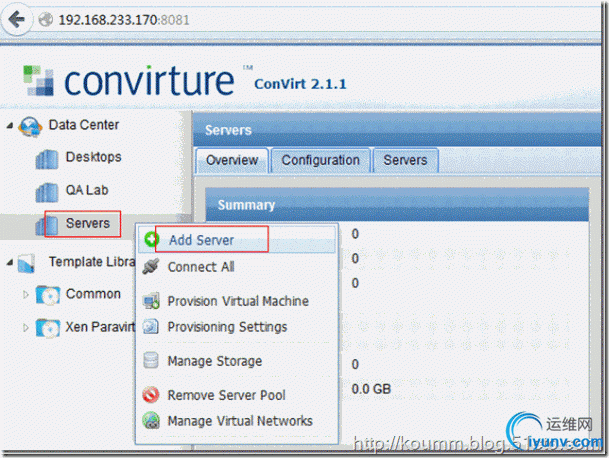Click the 0.0 GB summary value
This screenshot has width=609, height=458.
pos(371,389)
